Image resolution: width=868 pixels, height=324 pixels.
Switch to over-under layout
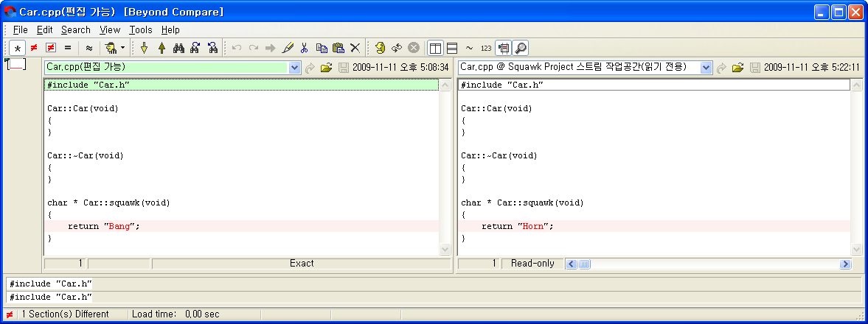tap(452, 48)
